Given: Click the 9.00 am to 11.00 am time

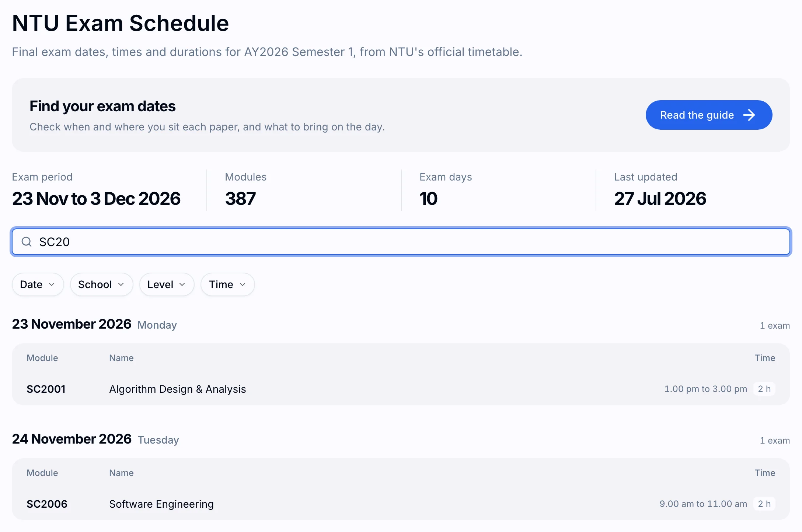Looking at the screenshot, I should click(703, 504).
